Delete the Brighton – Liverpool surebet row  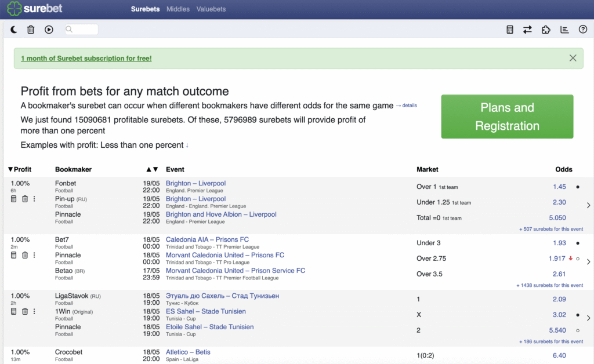click(25, 199)
